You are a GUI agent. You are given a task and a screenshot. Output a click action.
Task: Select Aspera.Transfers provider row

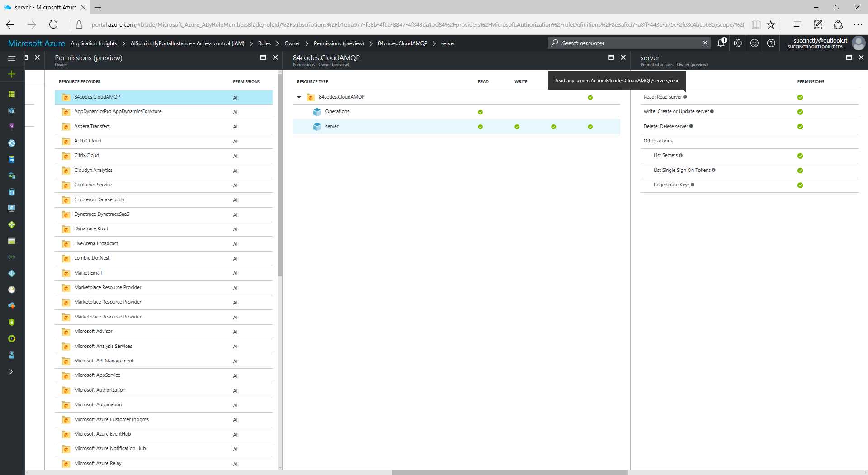tap(164, 127)
